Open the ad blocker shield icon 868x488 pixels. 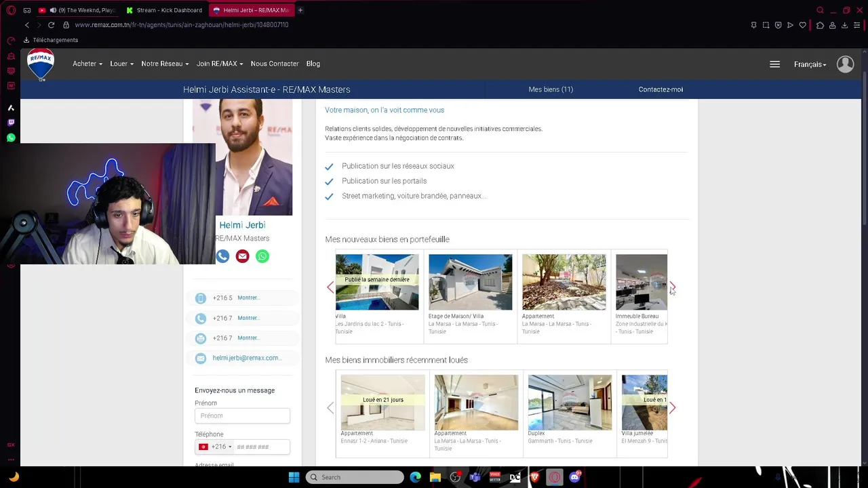click(x=778, y=25)
